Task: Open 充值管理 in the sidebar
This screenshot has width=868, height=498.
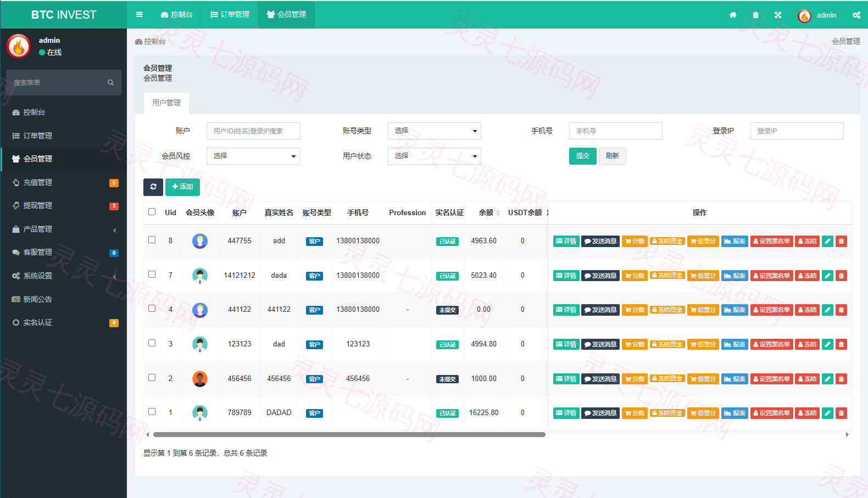Action: click(64, 182)
